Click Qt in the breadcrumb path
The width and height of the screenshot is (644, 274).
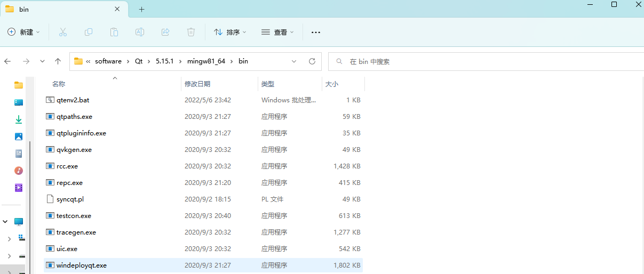(139, 61)
